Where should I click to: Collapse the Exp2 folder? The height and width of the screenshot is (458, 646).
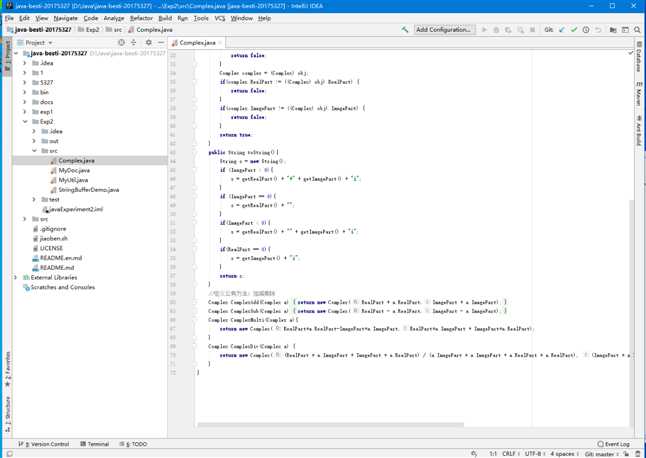click(25, 122)
